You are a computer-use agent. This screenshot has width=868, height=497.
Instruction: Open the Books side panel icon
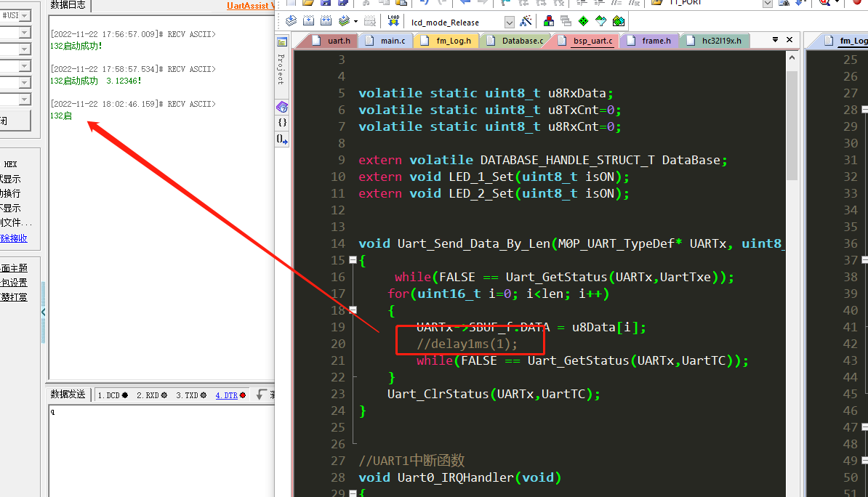282,108
